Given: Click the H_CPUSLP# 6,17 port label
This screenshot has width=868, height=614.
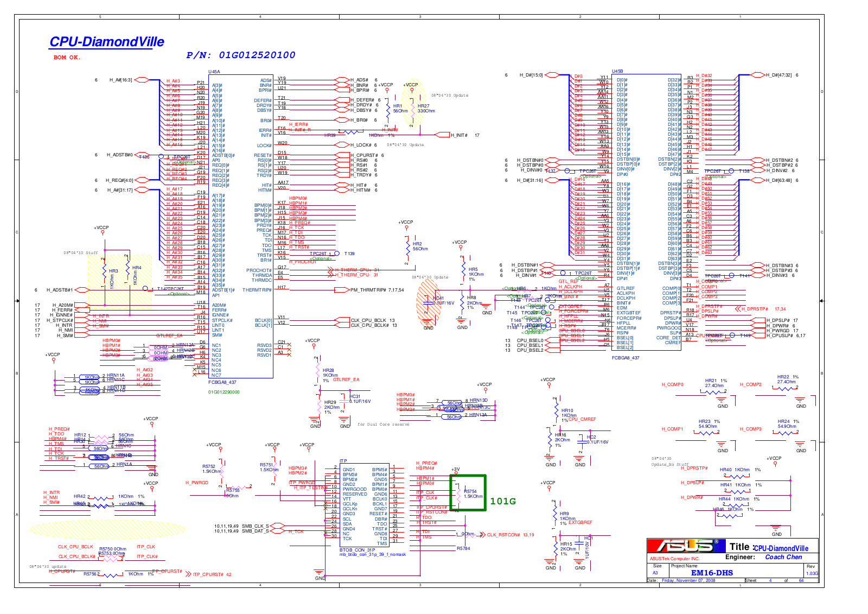Looking at the screenshot, I should point(786,336).
